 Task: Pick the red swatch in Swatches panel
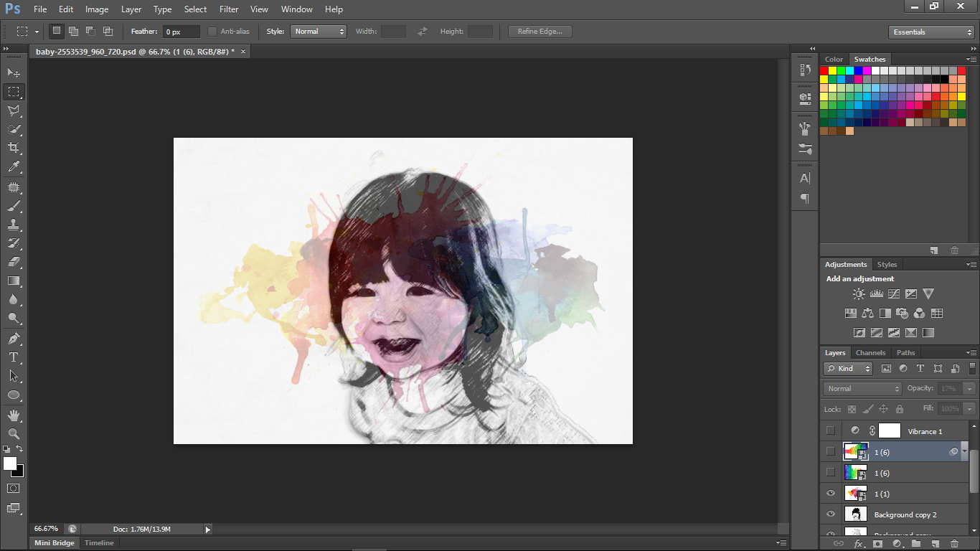tap(824, 71)
